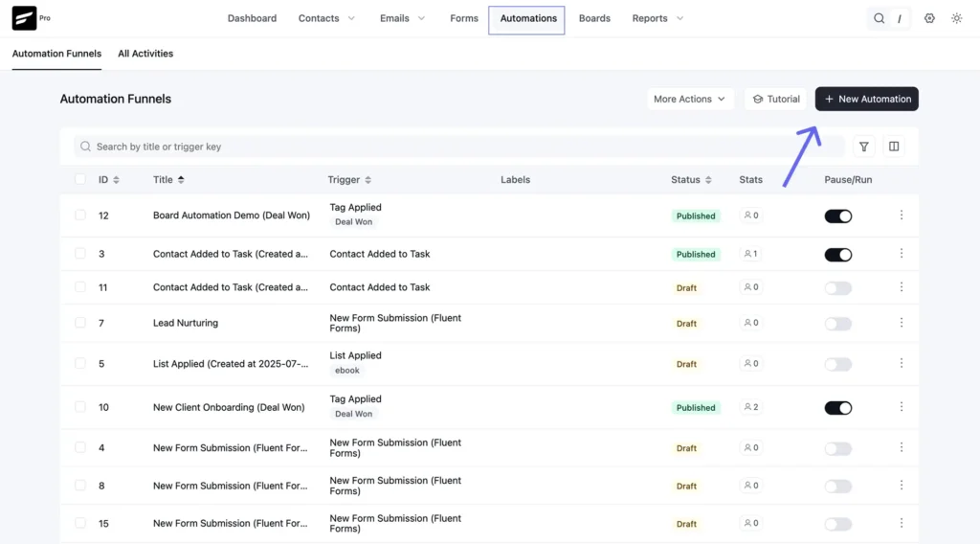Viewport: 980px width, 544px height.
Task: Focus the search by title or trigger field
Action: point(459,147)
